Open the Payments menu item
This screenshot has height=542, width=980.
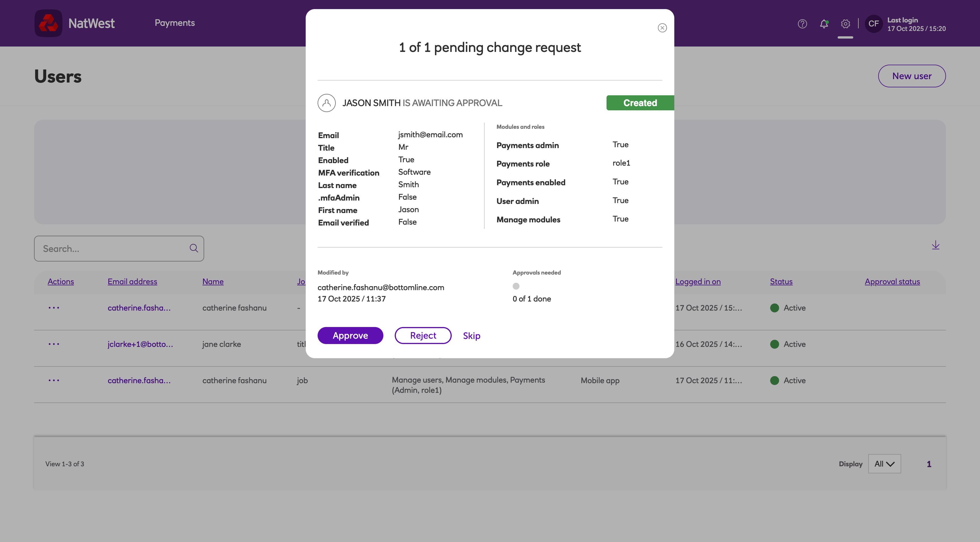(175, 23)
